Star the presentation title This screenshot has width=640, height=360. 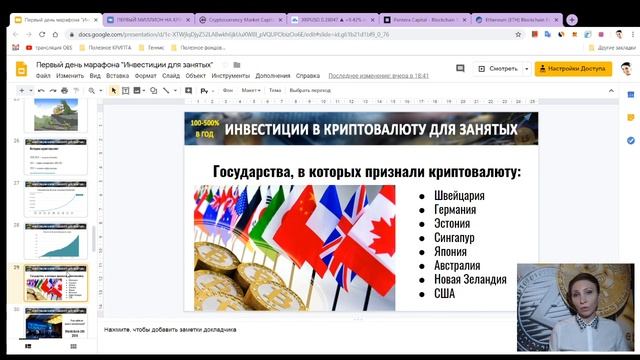pos(225,65)
